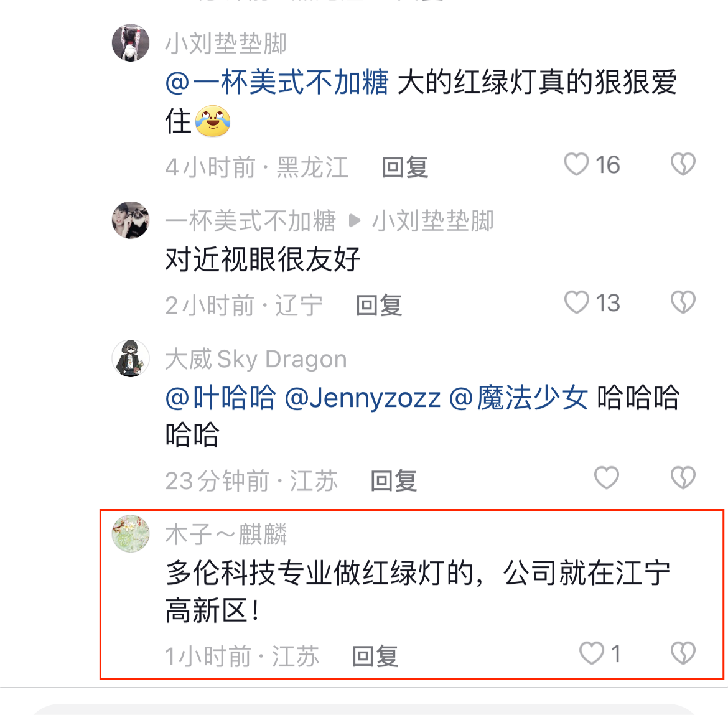Reply to the 辽宁 comment by 一杯美式不加糖
This screenshot has height=715, width=728.
click(x=378, y=306)
